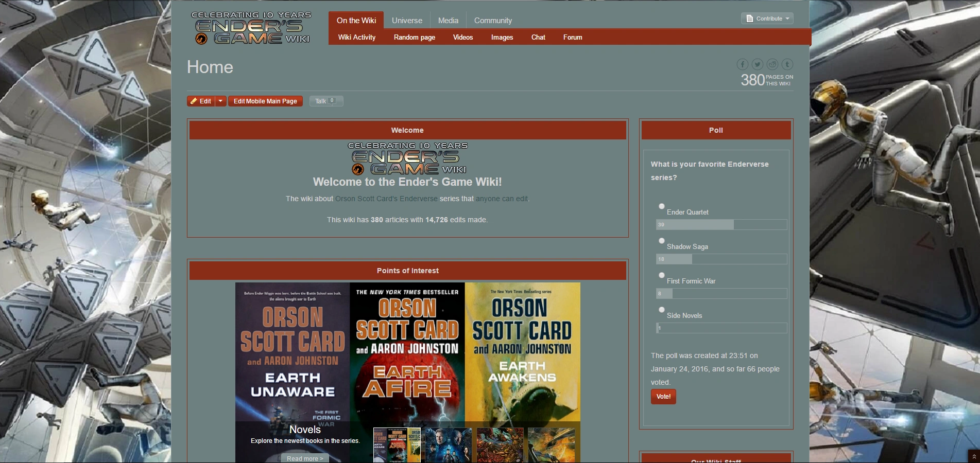The width and height of the screenshot is (980, 463).
Task: Open the Universe menu tab
Action: [407, 21]
